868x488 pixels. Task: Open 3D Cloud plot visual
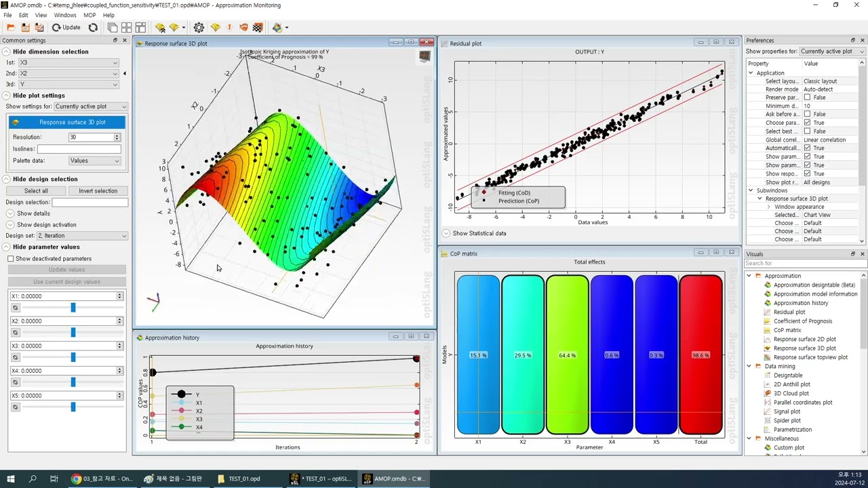tap(791, 393)
